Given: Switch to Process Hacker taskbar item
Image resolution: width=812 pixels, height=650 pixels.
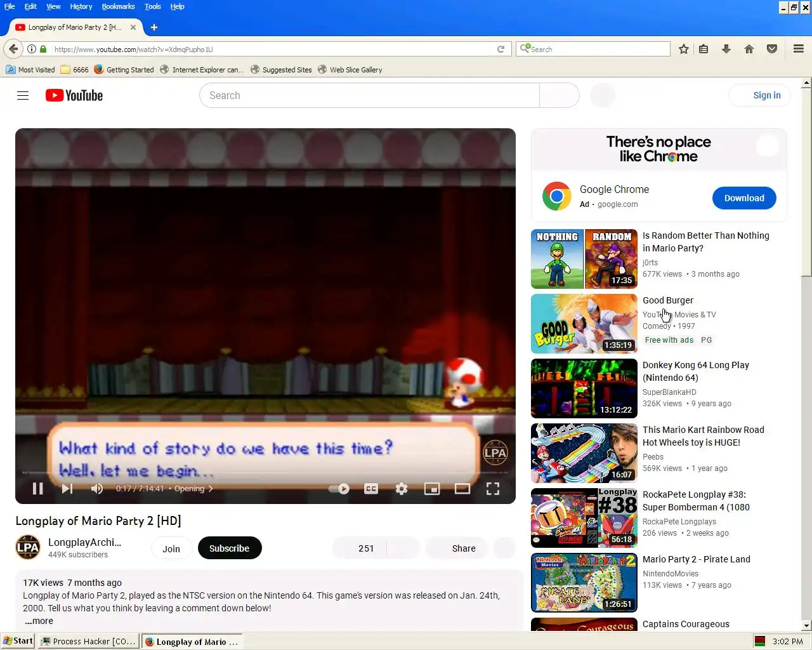Looking at the screenshot, I should coord(88,641).
